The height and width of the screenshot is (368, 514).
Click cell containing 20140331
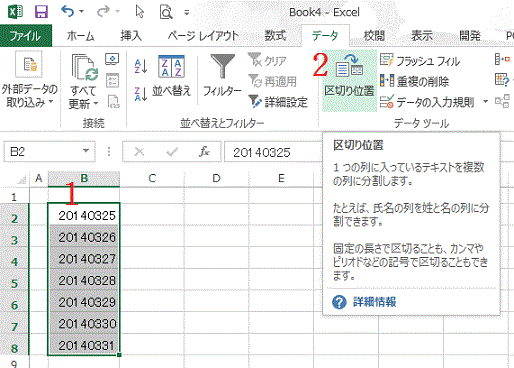coord(84,345)
